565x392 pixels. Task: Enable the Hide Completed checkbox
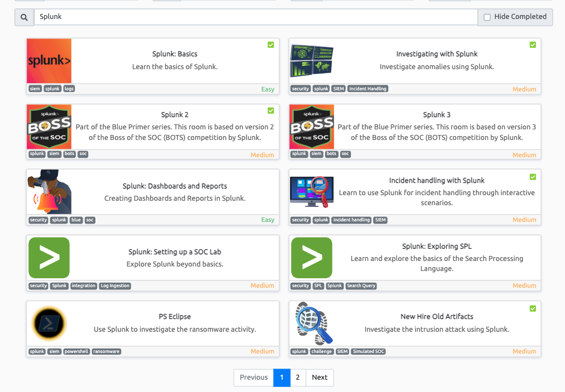(487, 17)
